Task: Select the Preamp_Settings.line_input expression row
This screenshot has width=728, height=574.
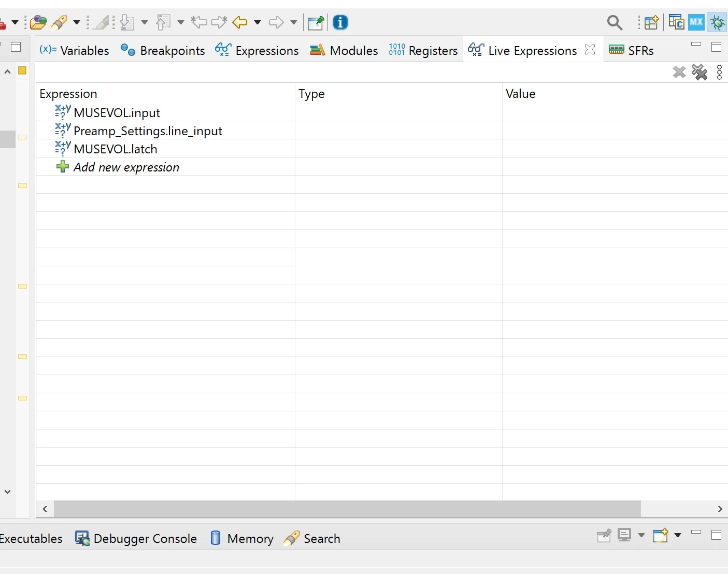Action: point(382,131)
